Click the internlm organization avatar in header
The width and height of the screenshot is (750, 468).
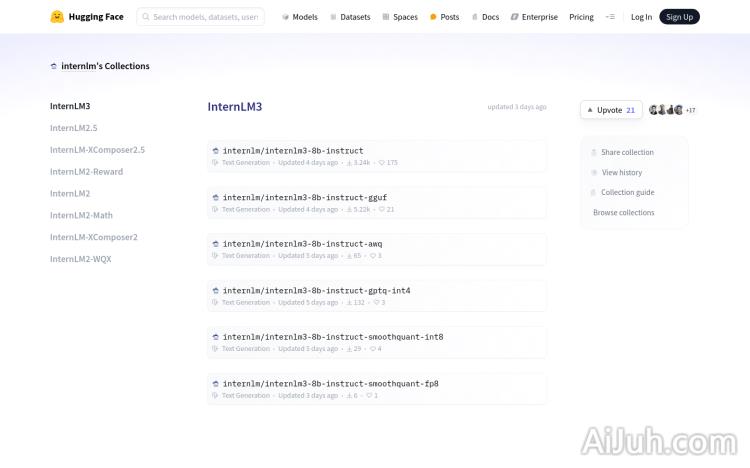click(54, 66)
